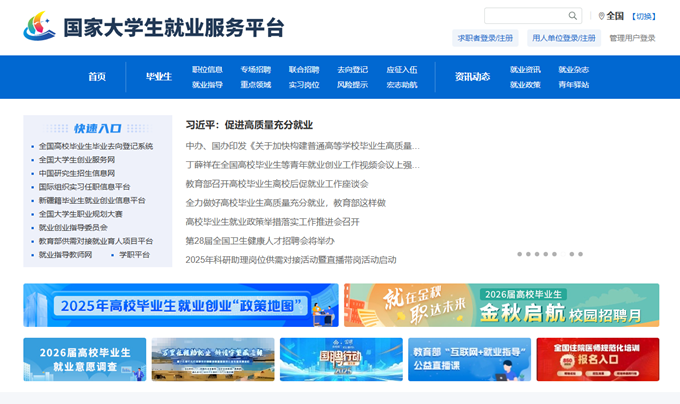Open headline 习近平：促进高质量充分就业
This screenshot has height=404, width=680.
pos(249,125)
